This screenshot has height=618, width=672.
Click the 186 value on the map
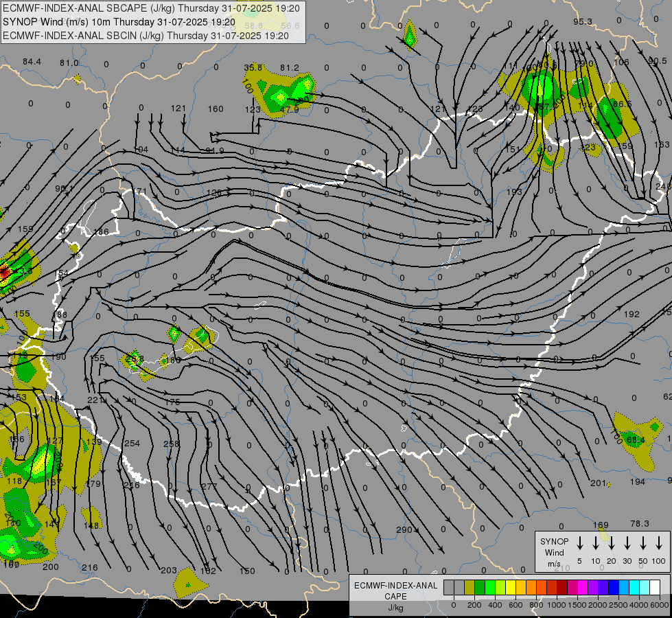(101, 232)
